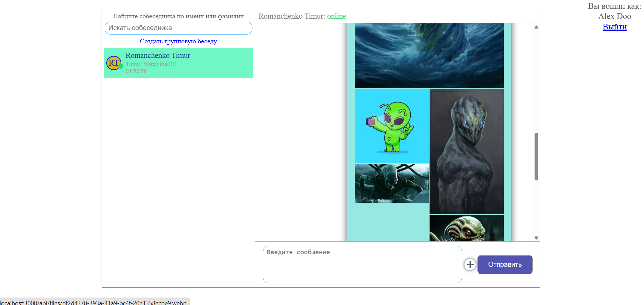Click the RT avatar of Romanchenko Timur
This screenshot has height=305, width=644.
[x=114, y=63]
